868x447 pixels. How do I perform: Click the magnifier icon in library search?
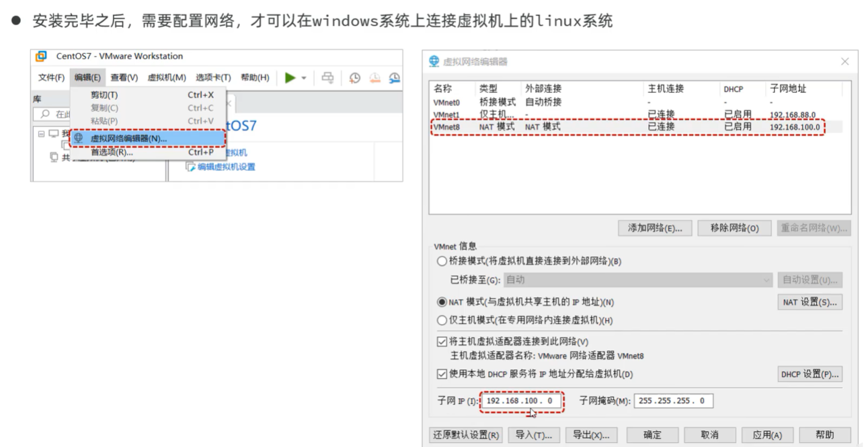(46, 114)
